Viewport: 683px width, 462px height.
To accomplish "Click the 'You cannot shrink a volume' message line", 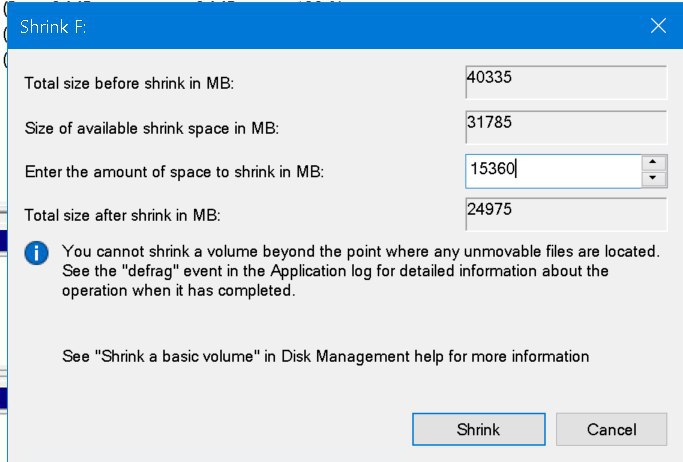I will (361, 251).
